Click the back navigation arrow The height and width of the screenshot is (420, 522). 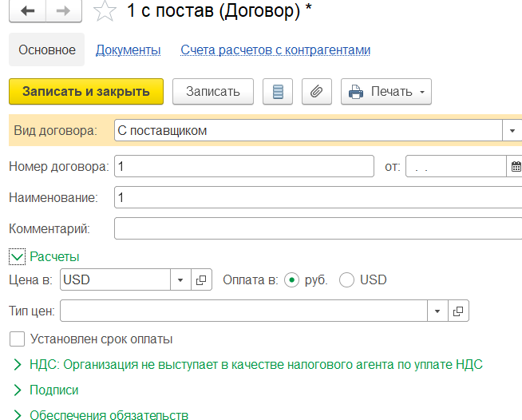tap(27, 11)
